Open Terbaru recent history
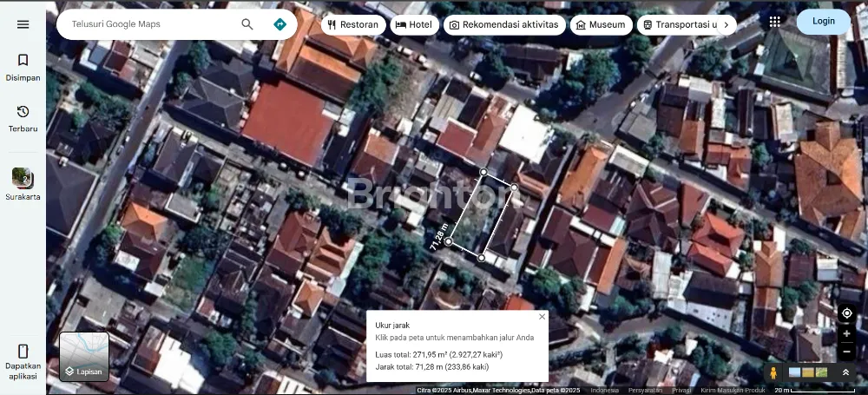This screenshot has width=868, height=395. click(23, 118)
